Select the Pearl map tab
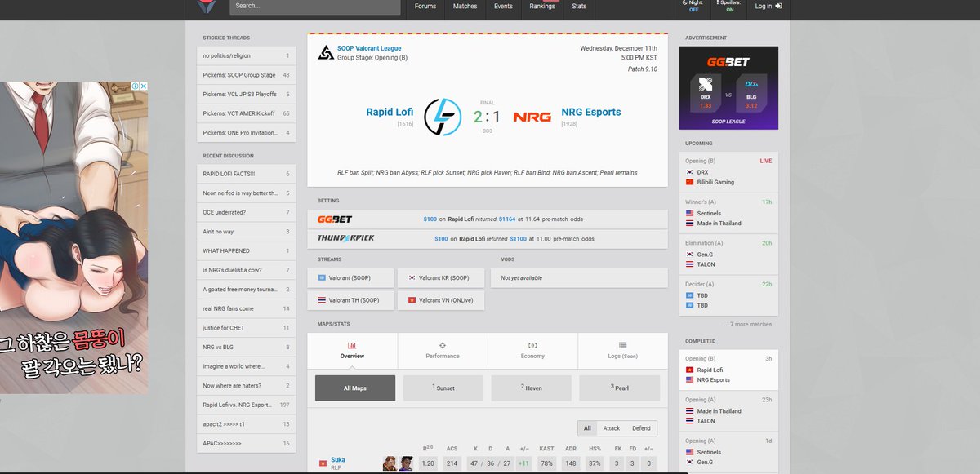The width and height of the screenshot is (980, 474). (620, 388)
